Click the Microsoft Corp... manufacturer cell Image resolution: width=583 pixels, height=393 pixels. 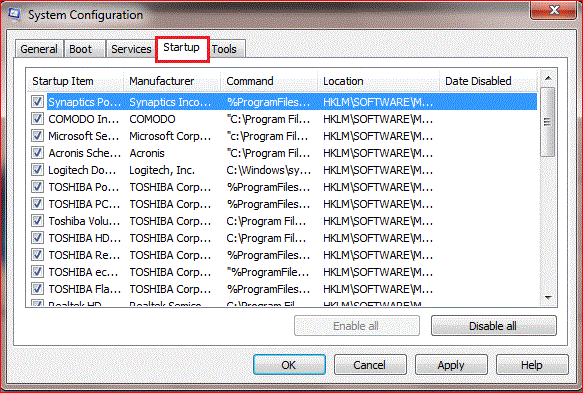tap(170, 136)
